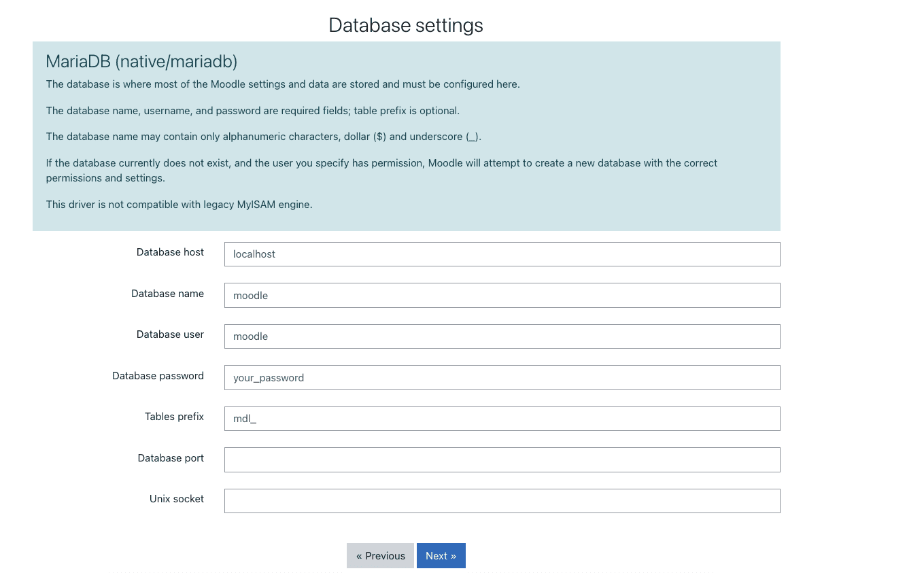The height and width of the screenshot is (573, 924).
Task: Edit the Tables prefix field with mdl_
Action: pos(502,419)
